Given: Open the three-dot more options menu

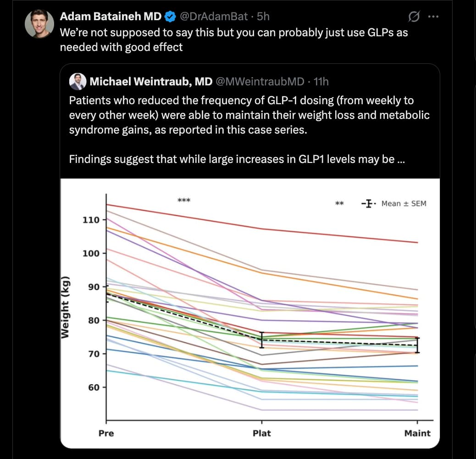Looking at the screenshot, I should (x=433, y=17).
